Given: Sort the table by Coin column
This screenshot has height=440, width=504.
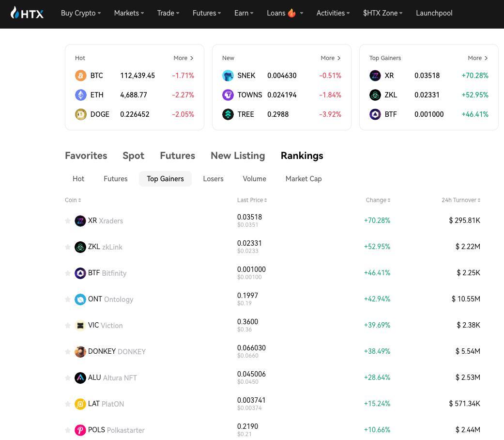Looking at the screenshot, I should tap(73, 200).
